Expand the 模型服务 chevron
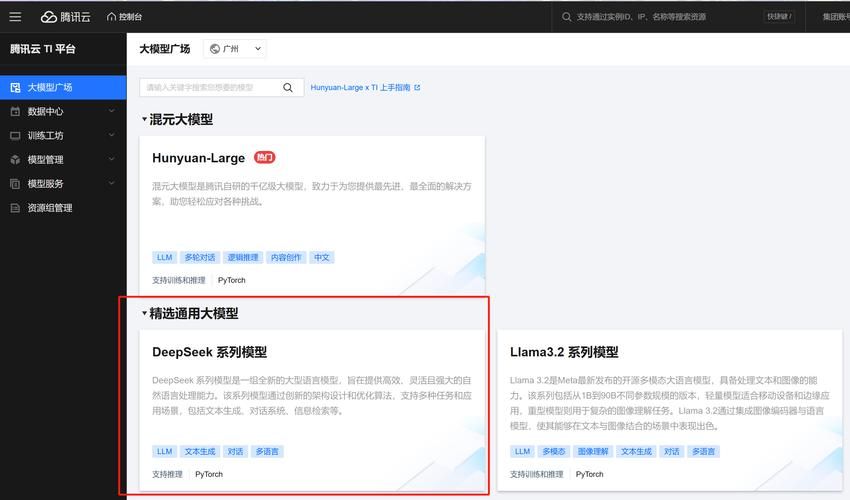Screen dimensions: 850x500 click(x=111, y=183)
